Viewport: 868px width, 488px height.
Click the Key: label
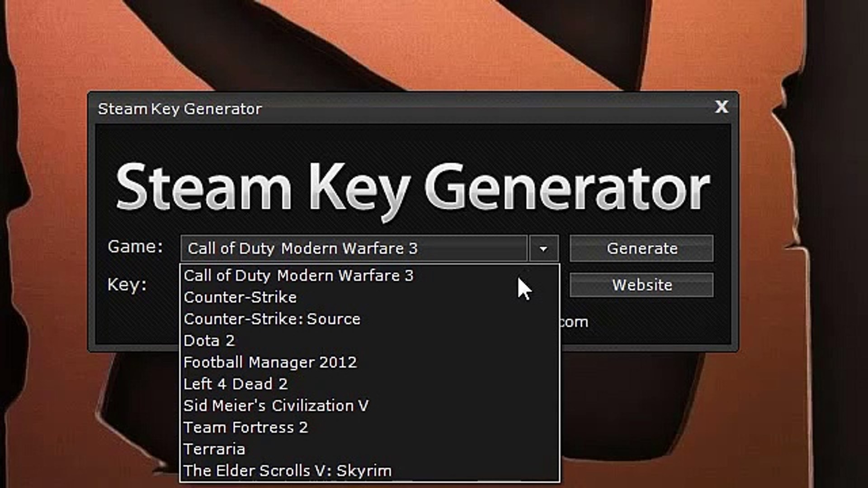(127, 285)
